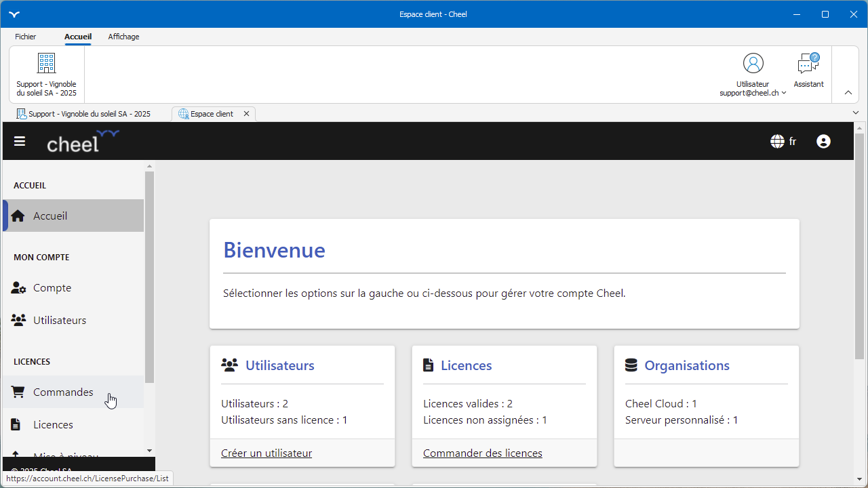Maximize the Espace client window
Viewport: 868px width, 488px height.
pyautogui.click(x=825, y=14)
